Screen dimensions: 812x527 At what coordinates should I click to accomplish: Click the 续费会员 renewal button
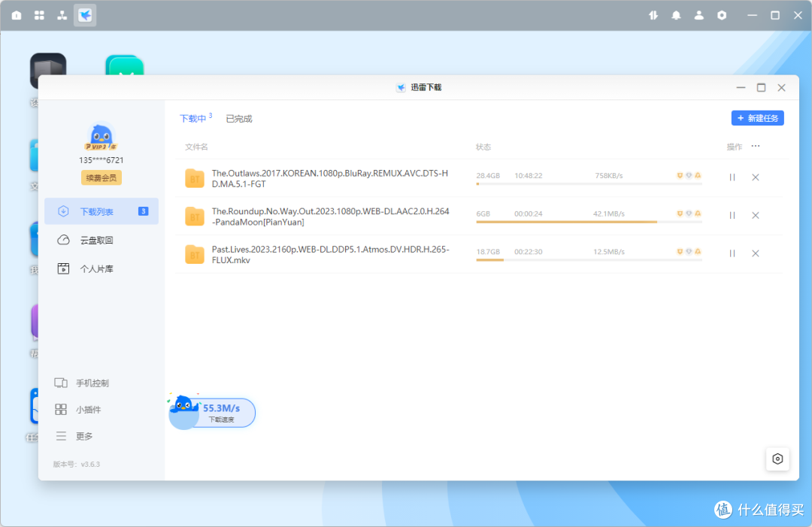pos(101,178)
